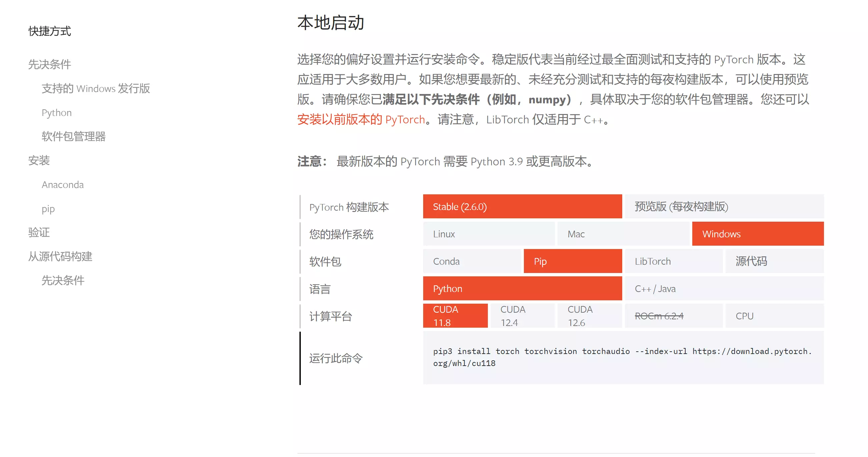Choose 源代码 package option
This screenshot has width=868, height=457.
tap(774, 261)
